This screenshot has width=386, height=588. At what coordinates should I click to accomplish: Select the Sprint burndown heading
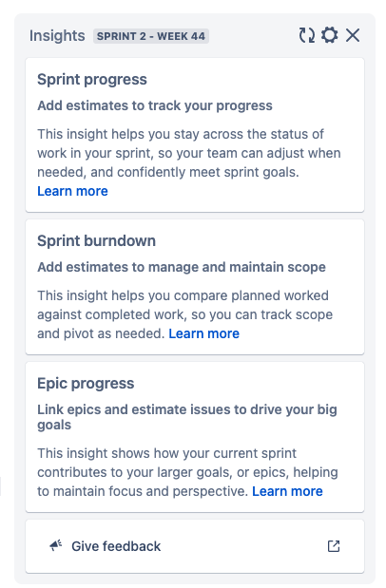(x=96, y=240)
